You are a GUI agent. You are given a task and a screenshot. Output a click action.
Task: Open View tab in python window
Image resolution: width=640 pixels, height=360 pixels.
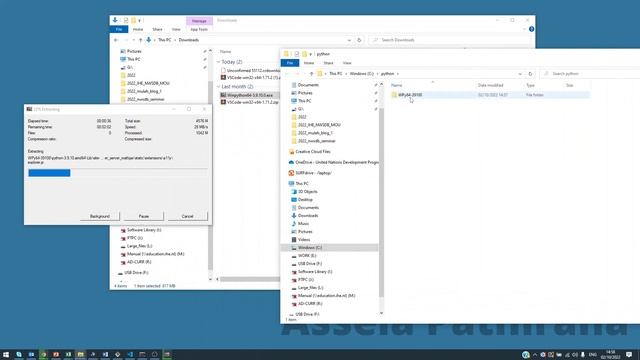pyautogui.click(x=347, y=63)
